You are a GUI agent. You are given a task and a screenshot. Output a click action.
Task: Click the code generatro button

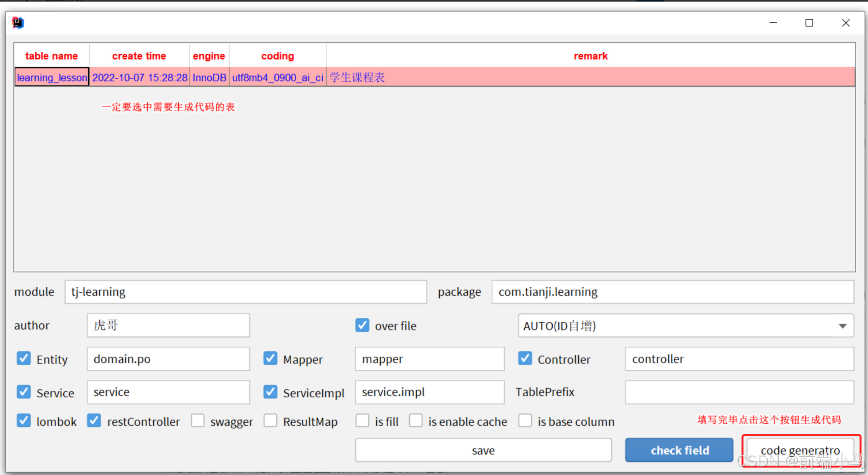800,450
